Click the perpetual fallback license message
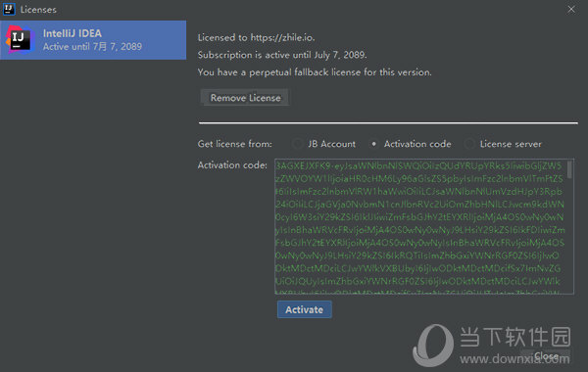Image resolution: width=588 pixels, height=372 pixels. click(x=315, y=72)
